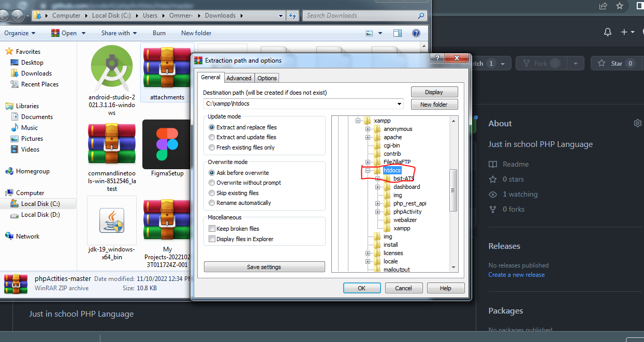Open Create a new release link
This screenshot has width=644, height=342.
(516, 275)
